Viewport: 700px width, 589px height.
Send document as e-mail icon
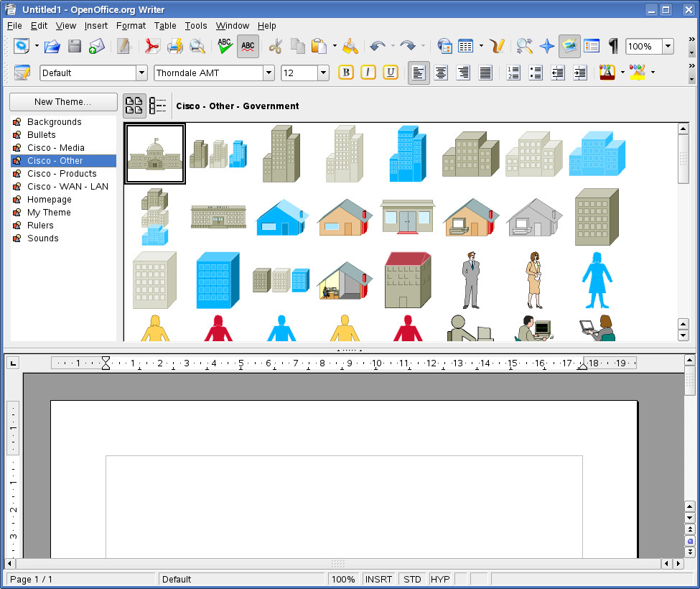(96, 46)
